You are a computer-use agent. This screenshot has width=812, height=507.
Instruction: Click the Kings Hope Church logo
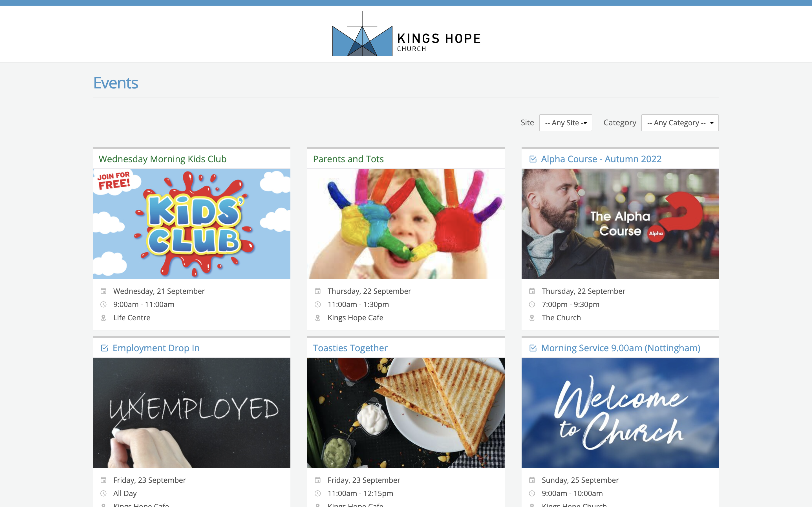[406, 34]
